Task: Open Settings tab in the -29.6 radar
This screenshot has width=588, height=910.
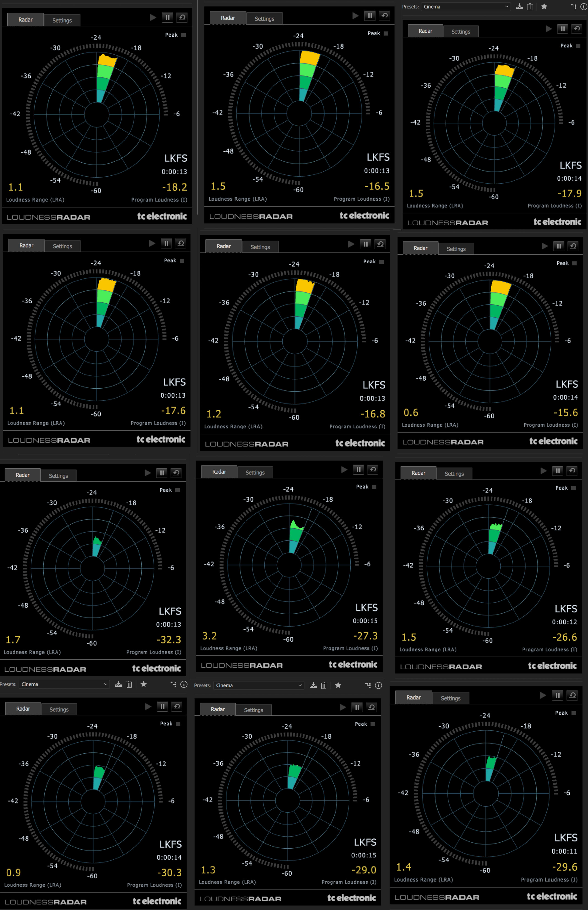Action: point(450,698)
